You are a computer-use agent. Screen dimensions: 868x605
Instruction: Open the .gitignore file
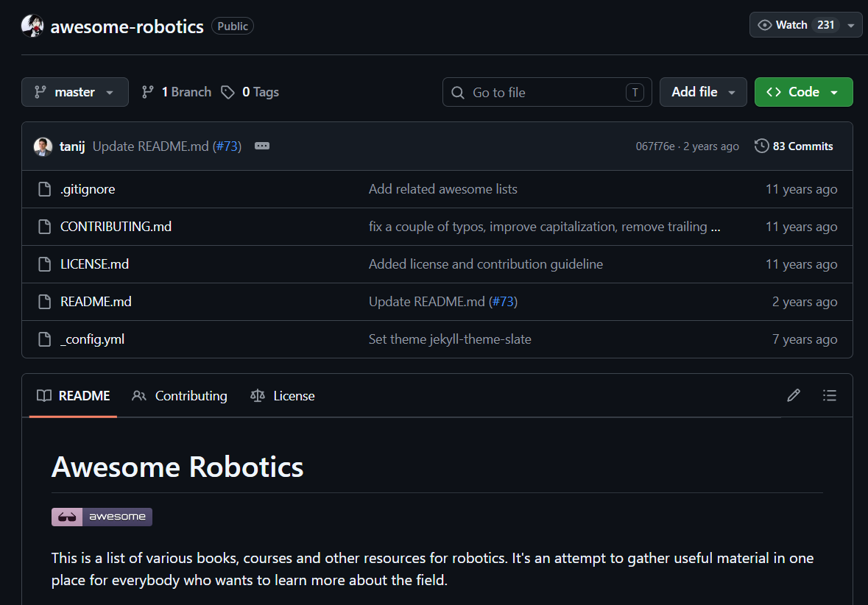coord(88,189)
